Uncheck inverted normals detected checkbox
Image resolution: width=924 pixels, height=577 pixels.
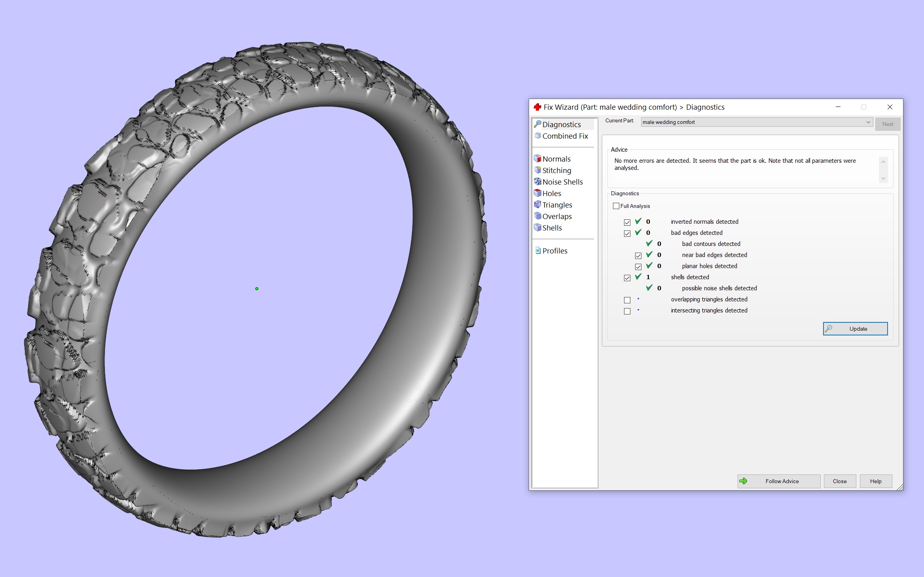tap(627, 222)
